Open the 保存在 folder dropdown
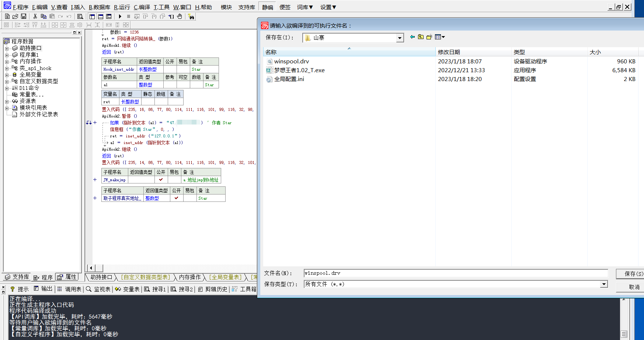 [400, 38]
